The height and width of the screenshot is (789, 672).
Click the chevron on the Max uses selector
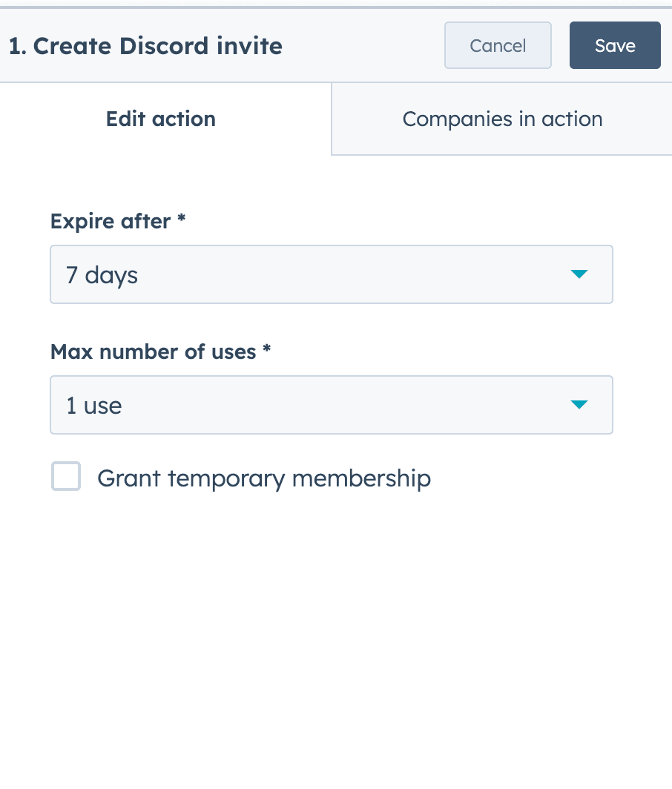tap(579, 405)
